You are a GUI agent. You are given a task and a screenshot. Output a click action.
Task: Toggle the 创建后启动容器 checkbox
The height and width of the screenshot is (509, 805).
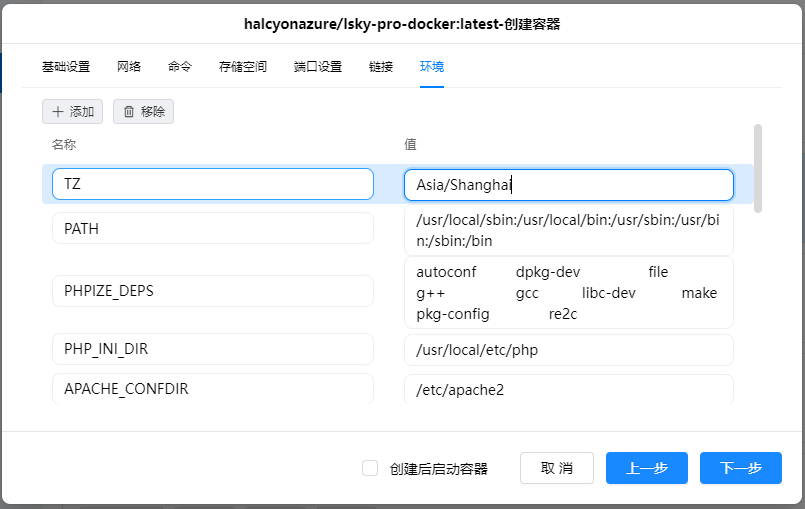point(370,468)
